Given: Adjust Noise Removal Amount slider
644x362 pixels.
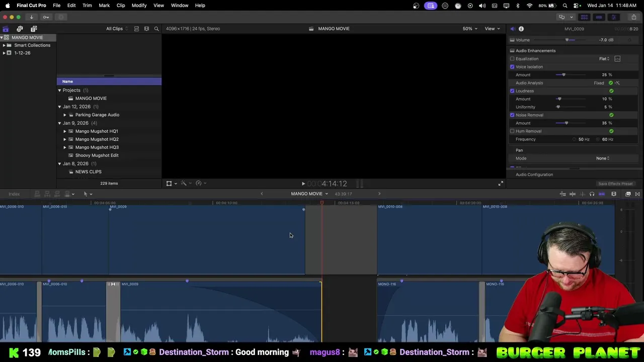Looking at the screenshot, I should 566,123.
